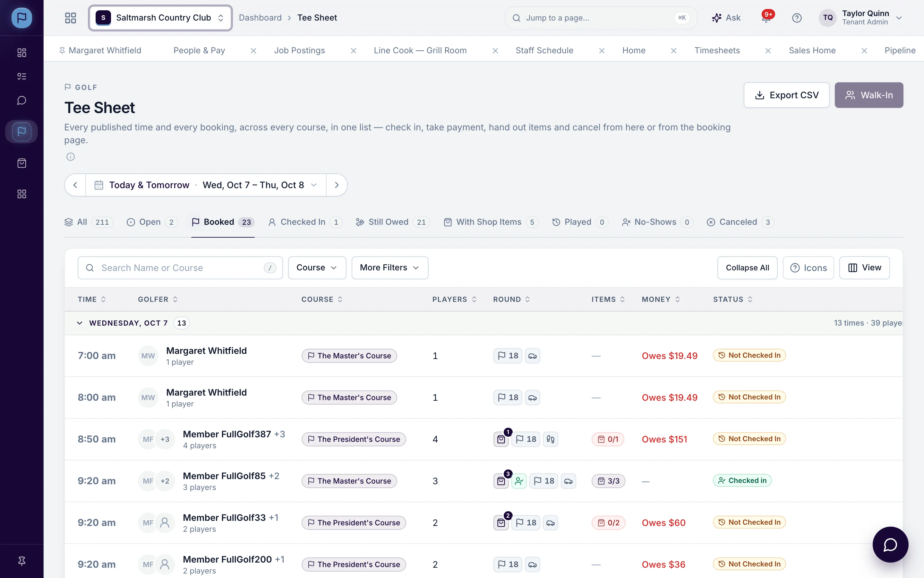This screenshot has width=924, height=578.
Task: Click the Collapse All button
Action: coord(747,267)
